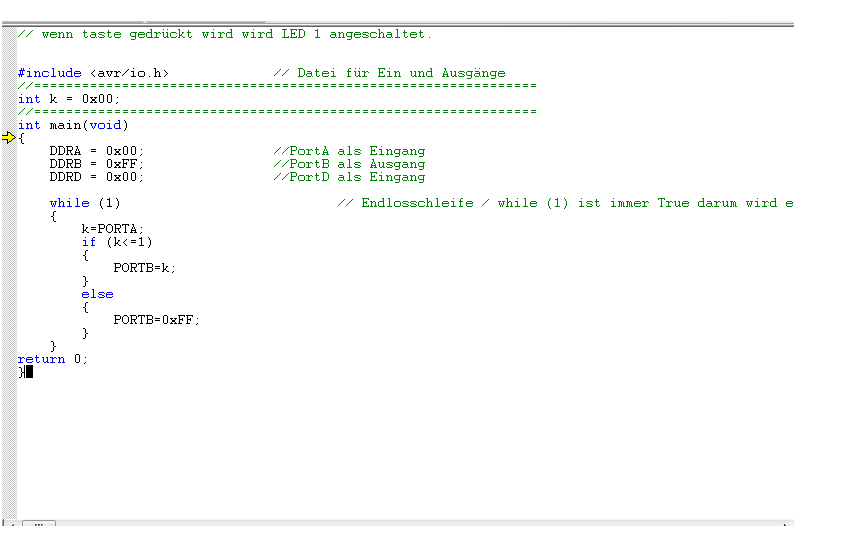Click the 'DDRA = 0x00;' statement
This screenshot has width=864, height=540.
(96, 151)
